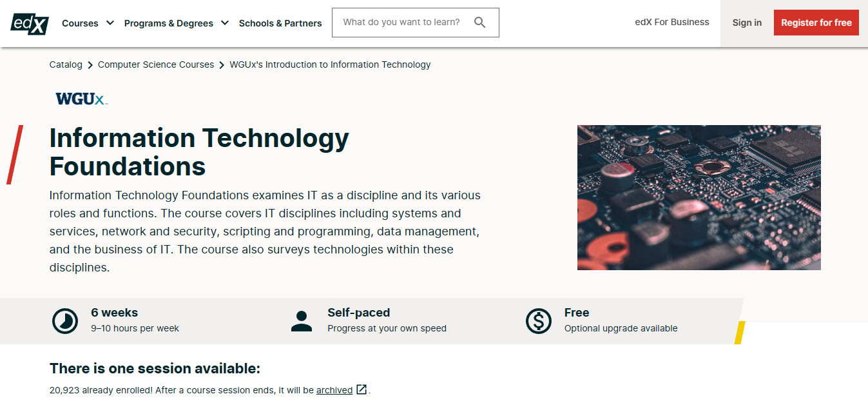Go to Computer Science Courses breadcrumb
Image resolution: width=868 pixels, height=403 pixels.
(156, 64)
